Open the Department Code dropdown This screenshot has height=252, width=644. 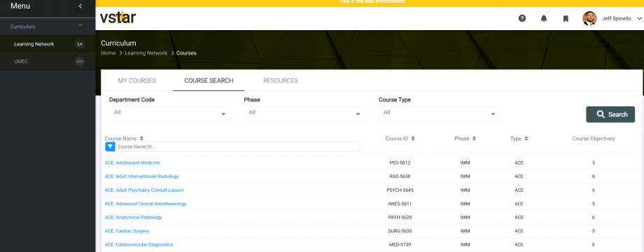pos(169,113)
